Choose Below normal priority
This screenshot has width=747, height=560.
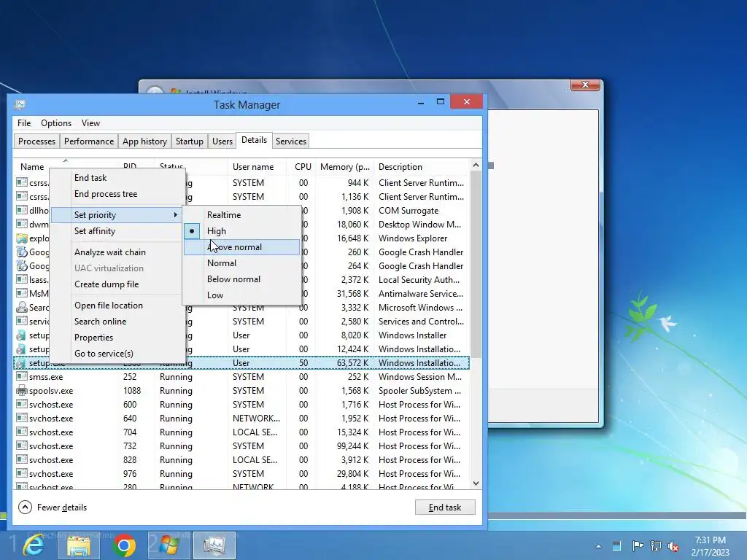coord(242,279)
